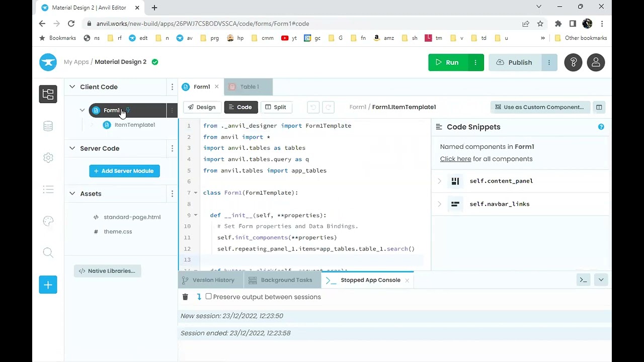The image size is (644, 362).
Task: Switch to Code view
Action: click(240, 107)
